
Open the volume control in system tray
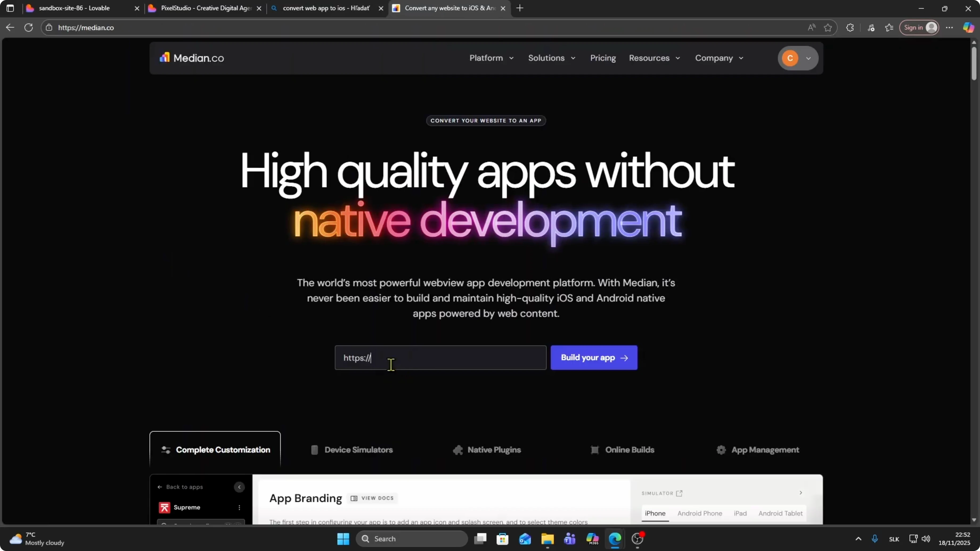[x=926, y=538]
